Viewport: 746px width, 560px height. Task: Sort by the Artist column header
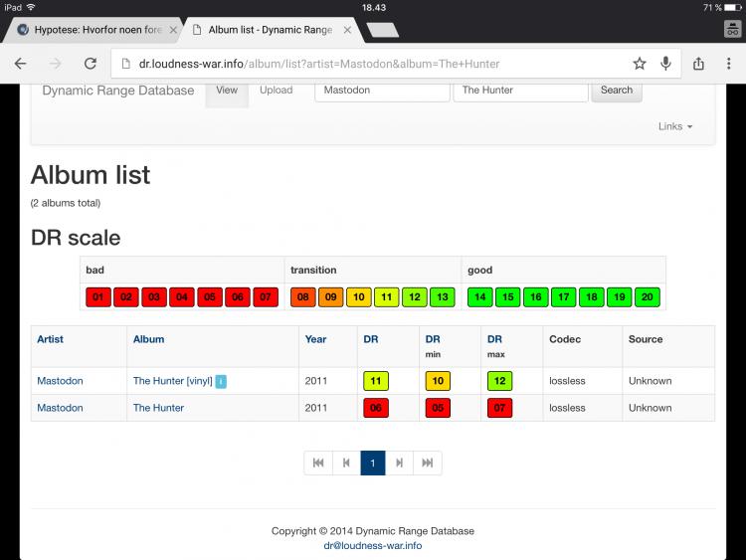(50, 339)
